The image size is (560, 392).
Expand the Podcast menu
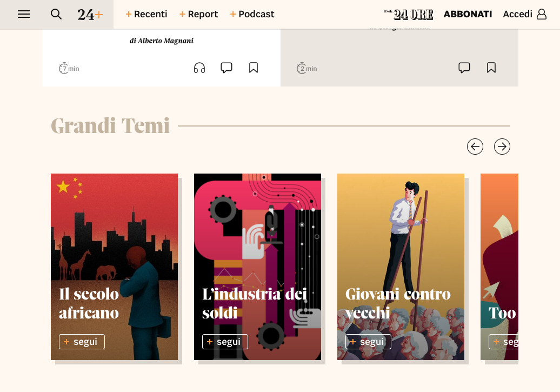point(252,15)
